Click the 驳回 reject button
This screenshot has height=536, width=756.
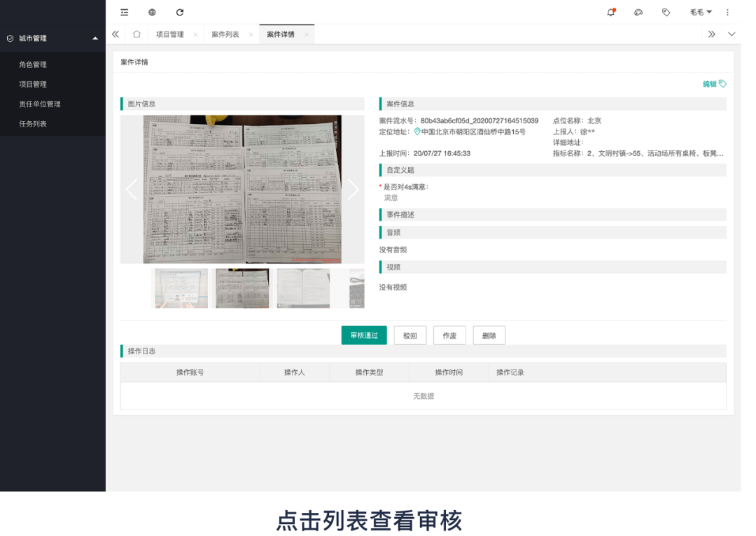pyautogui.click(x=409, y=335)
